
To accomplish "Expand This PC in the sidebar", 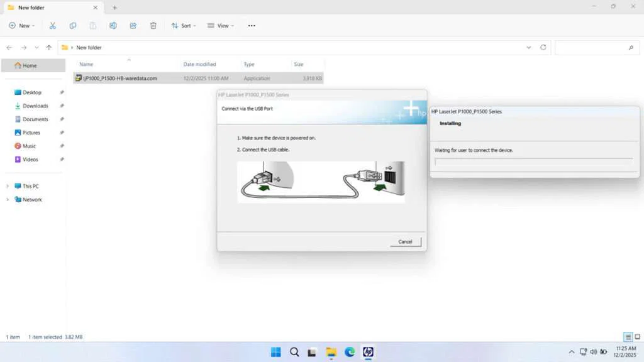I will pyautogui.click(x=8, y=185).
